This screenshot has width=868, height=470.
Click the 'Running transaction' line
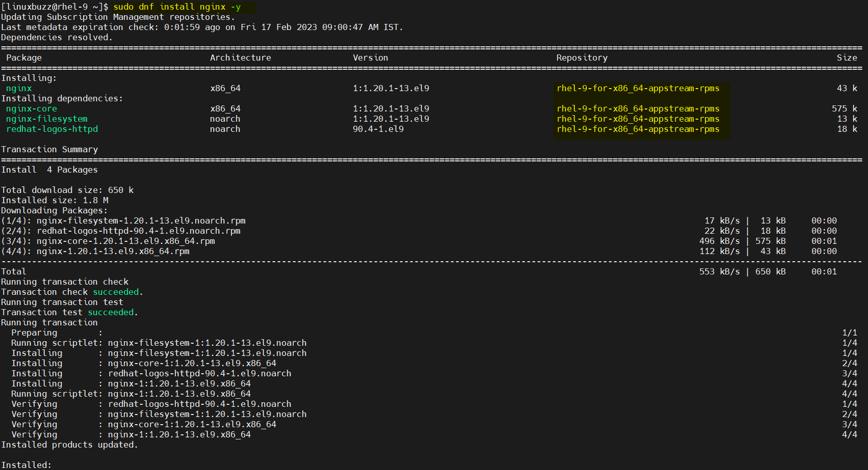point(49,322)
